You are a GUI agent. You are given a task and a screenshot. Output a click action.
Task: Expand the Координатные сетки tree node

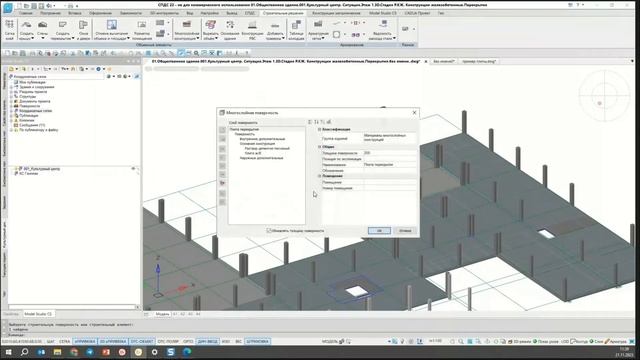[11, 111]
